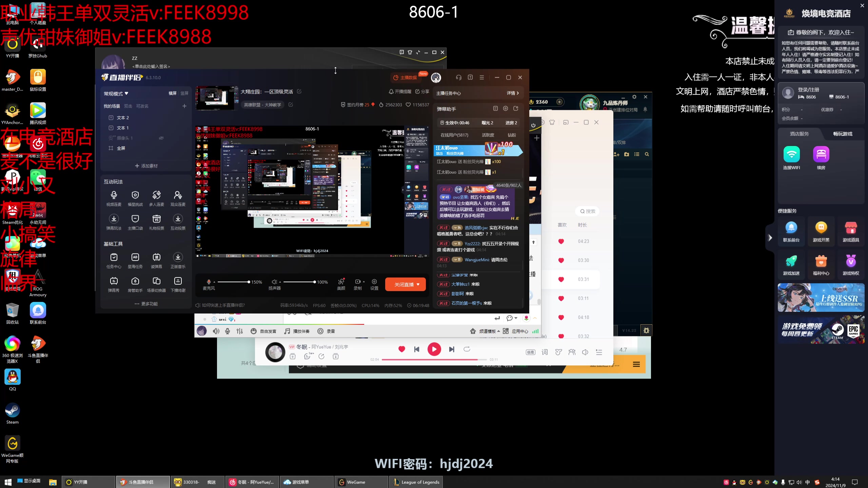Open 正版音乐 licensed music tool

(178, 261)
